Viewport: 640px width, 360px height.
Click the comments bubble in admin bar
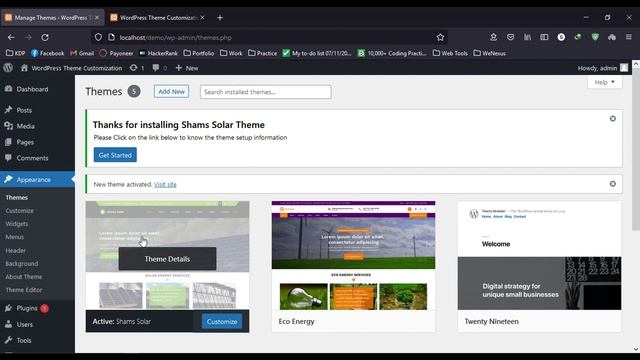[160, 68]
